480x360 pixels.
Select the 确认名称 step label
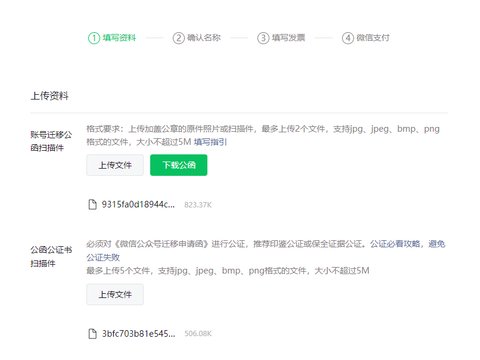204,38
